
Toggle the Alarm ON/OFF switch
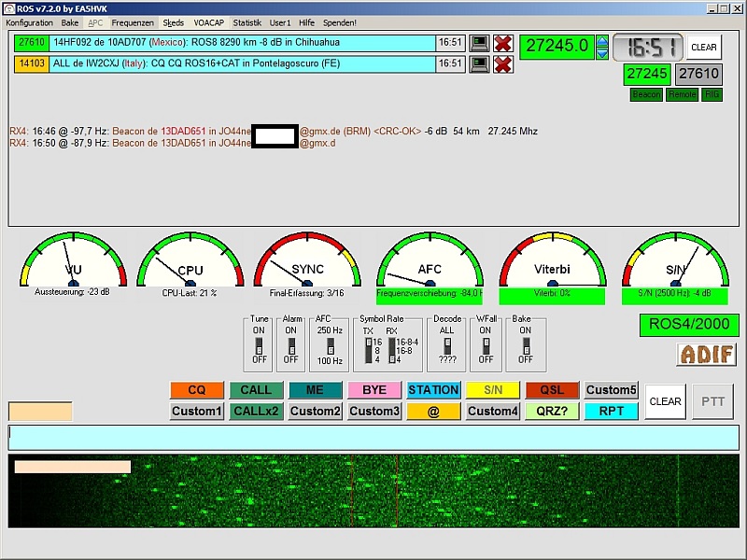click(290, 344)
